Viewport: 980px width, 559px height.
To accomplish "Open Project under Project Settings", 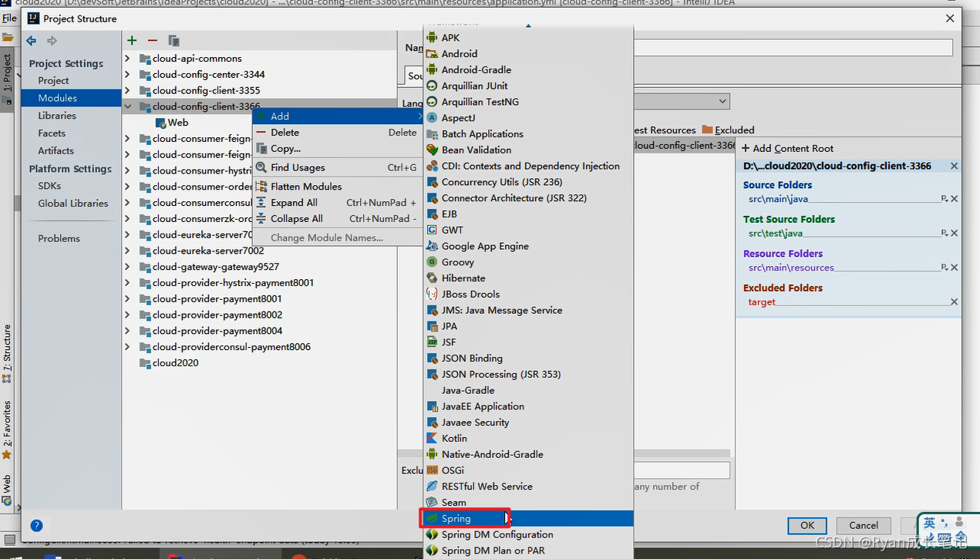I will (53, 80).
